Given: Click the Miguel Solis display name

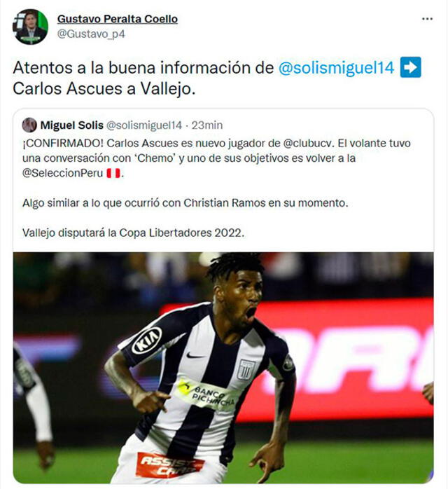Looking at the screenshot, I should click(71, 125).
